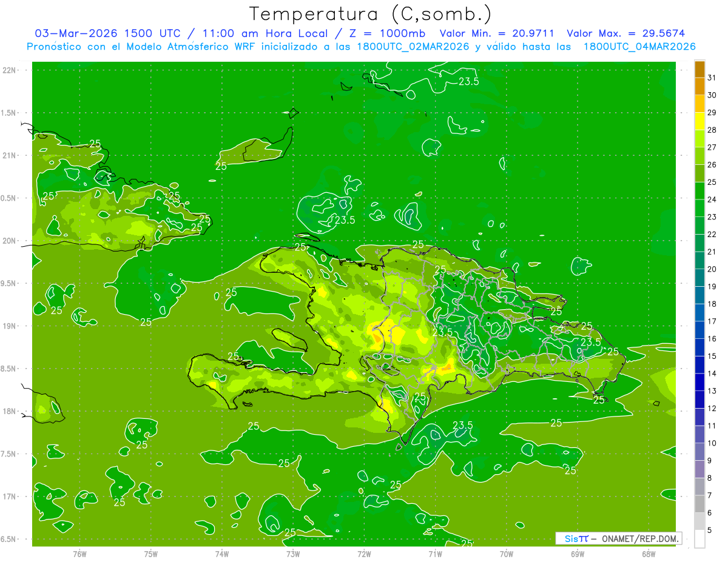Click the legend value 31
The width and height of the screenshot is (728, 562).
(712, 78)
